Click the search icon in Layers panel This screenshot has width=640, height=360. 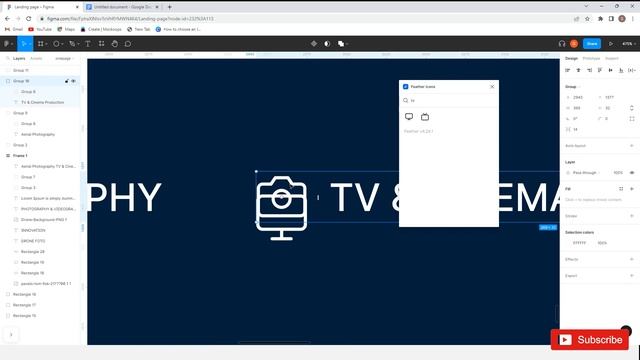8,58
